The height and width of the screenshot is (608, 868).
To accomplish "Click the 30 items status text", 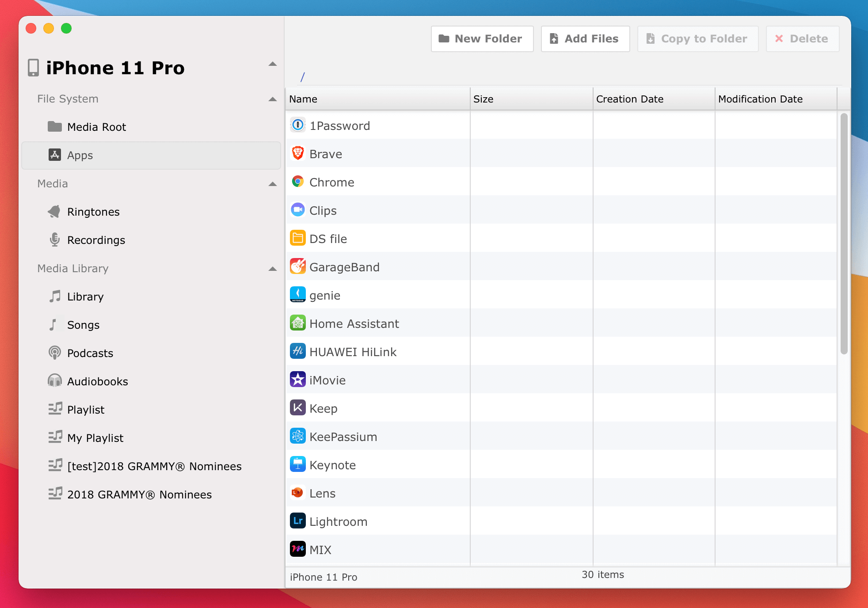I will pyautogui.click(x=603, y=574).
